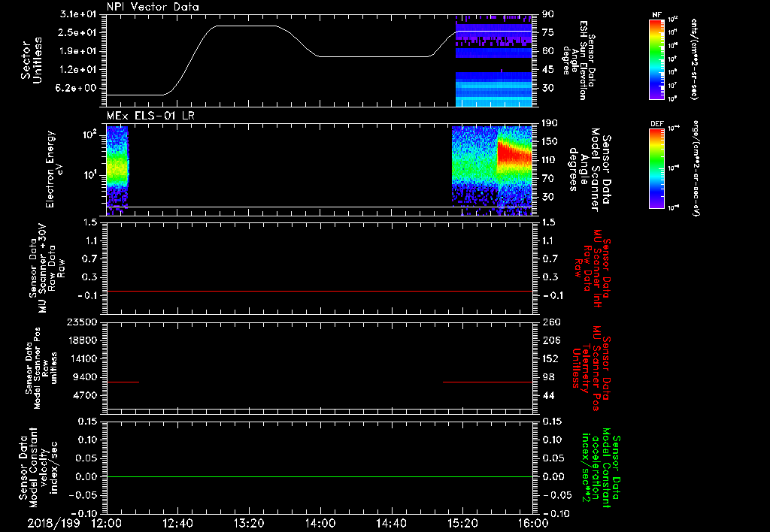770x532 pixels.
Task: Click the ESH Sun Elevation Angle label
Action: pos(581,60)
